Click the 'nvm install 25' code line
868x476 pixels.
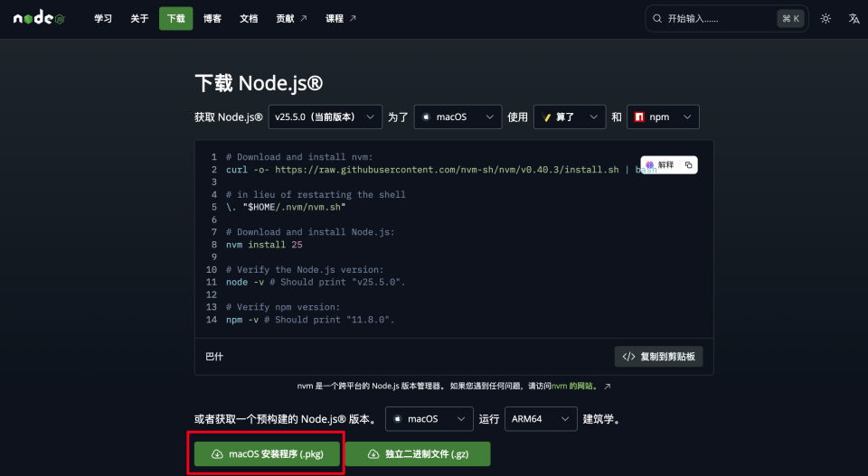click(264, 245)
